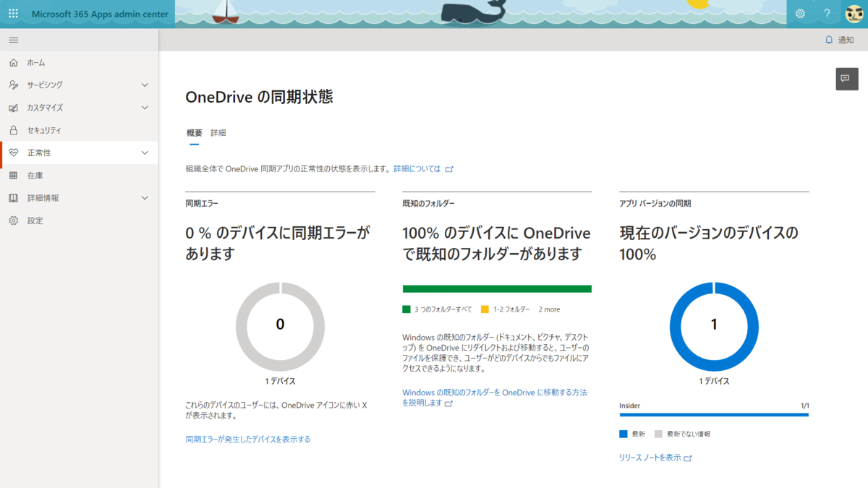Open the user account avatar

click(854, 14)
